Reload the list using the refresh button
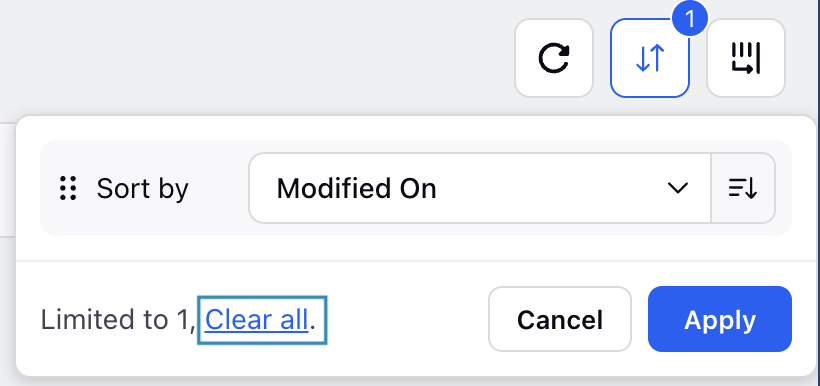This screenshot has height=386, width=820. tap(554, 58)
